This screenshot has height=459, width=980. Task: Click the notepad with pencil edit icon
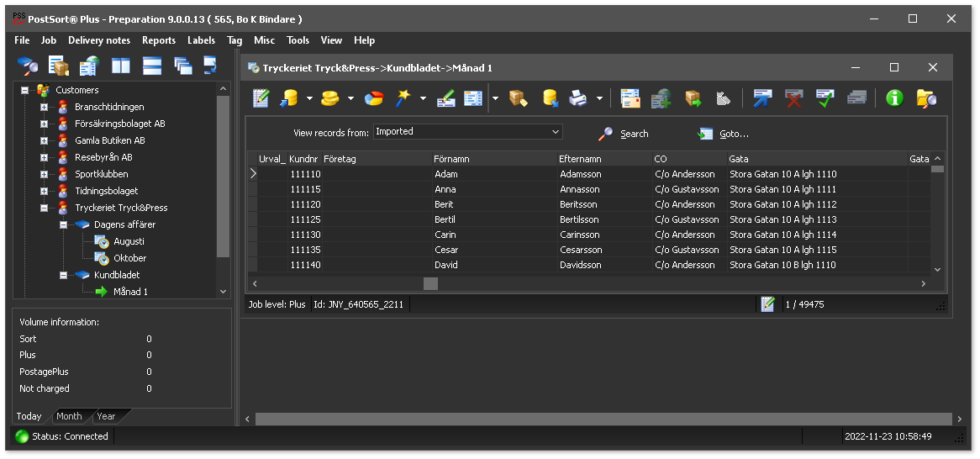click(x=261, y=98)
